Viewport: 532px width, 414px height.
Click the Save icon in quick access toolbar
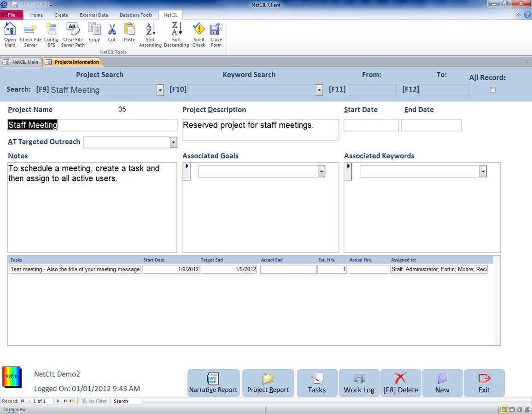[15, 5]
